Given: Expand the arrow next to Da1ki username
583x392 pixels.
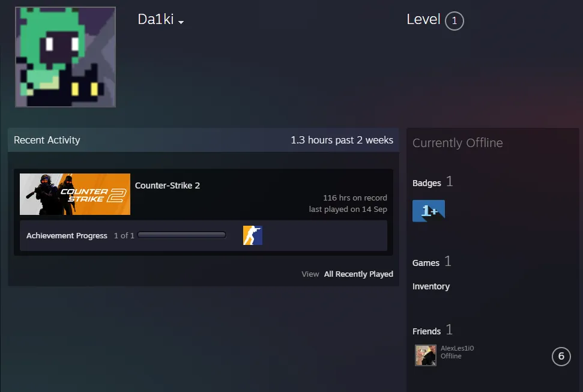Looking at the screenshot, I should pyautogui.click(x=181, y=22).
